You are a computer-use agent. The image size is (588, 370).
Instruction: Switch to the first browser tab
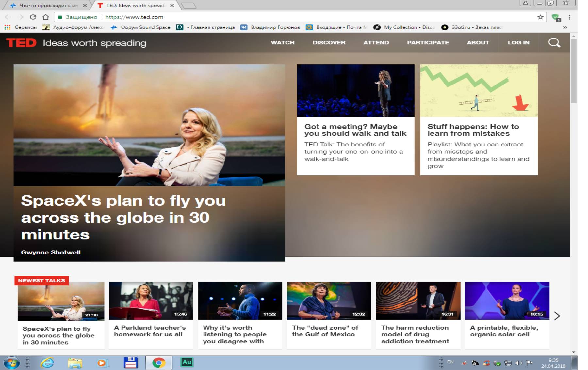[48, 5]
